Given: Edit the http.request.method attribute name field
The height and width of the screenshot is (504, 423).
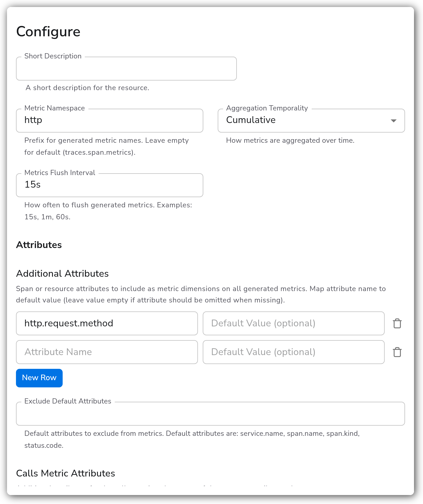Looking at the screenshot, I should [107, 323].
